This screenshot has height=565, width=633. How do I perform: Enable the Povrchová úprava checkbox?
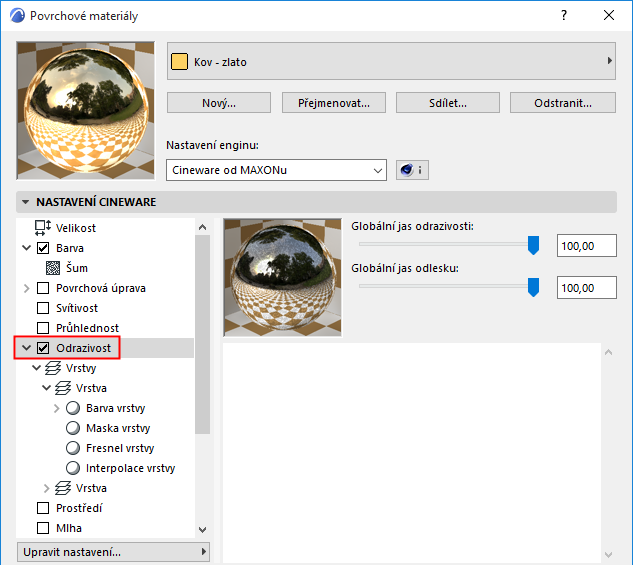pos(43,288)
